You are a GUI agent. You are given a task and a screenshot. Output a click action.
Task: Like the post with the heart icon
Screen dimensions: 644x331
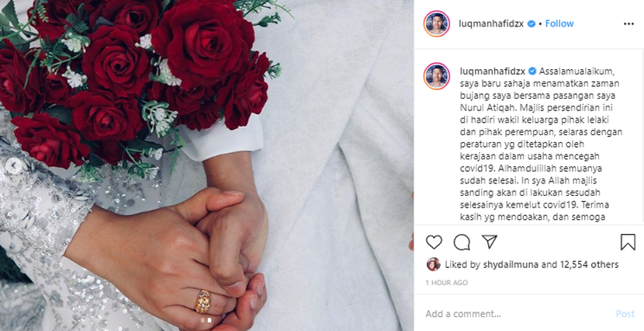(x=434, y=242)
